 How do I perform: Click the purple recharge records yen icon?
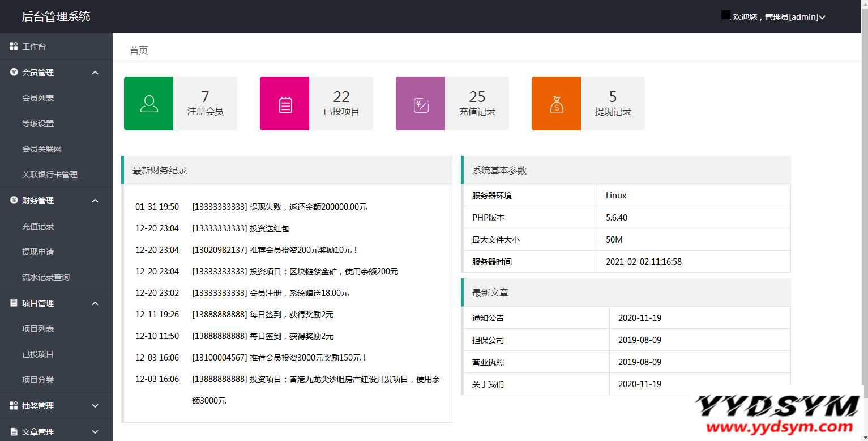click(421, 104)
